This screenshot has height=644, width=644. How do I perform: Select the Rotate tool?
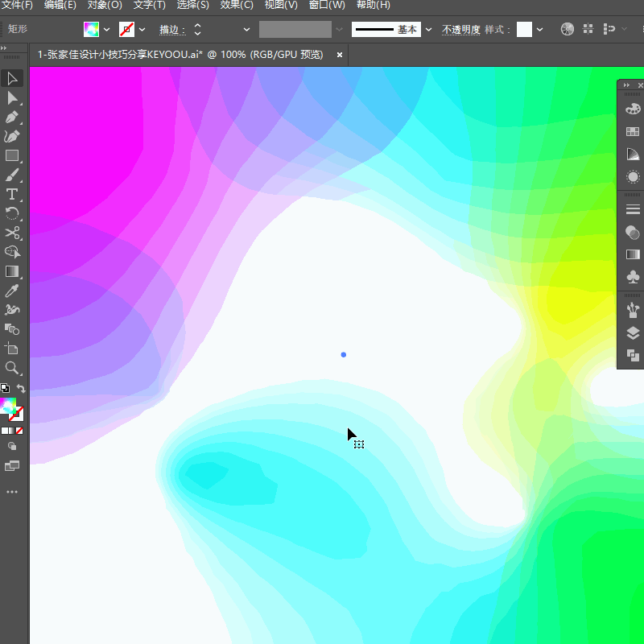point(12,213)
